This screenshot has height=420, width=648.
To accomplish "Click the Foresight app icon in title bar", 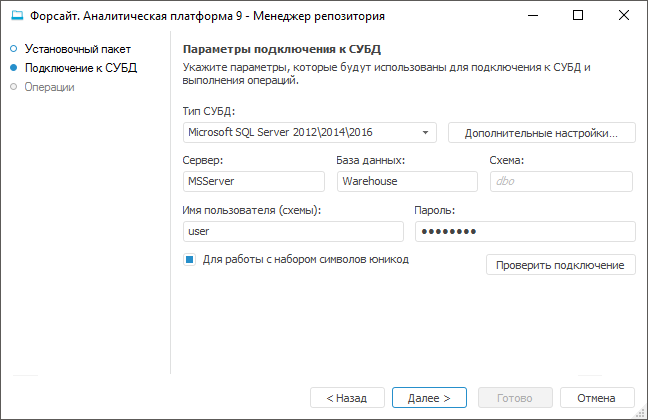I will click(15, 16).
